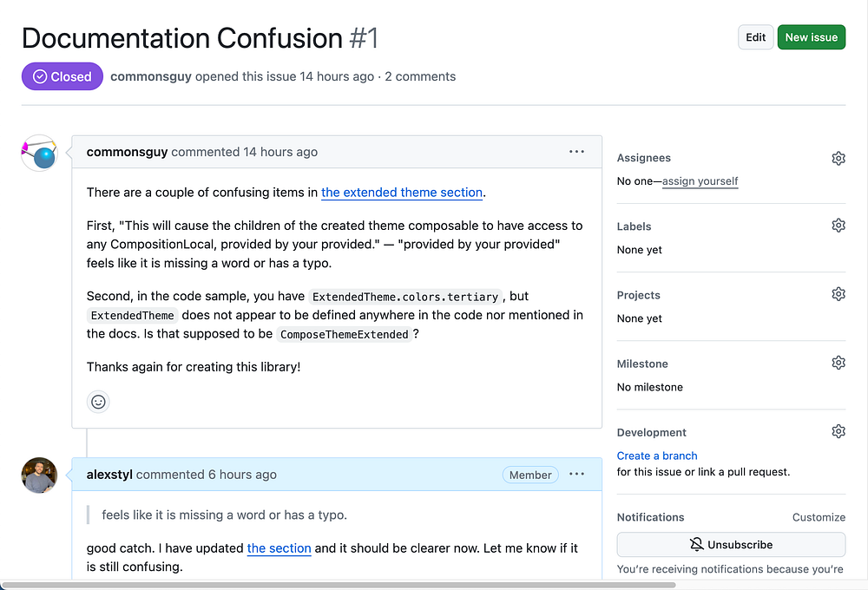Click the horizontal scrollbar at the bottom
Screen dimensions: 868x590
tap(347, 585)
